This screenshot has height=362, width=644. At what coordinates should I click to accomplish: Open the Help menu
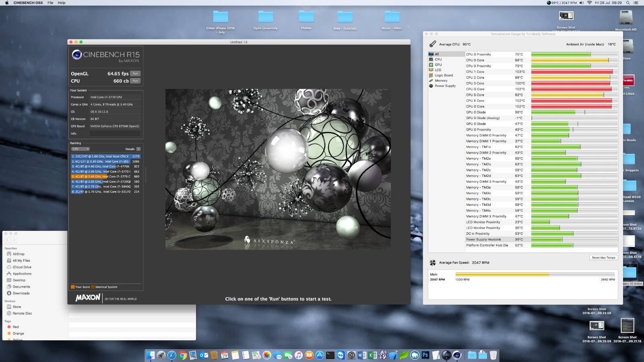point(62,3)
